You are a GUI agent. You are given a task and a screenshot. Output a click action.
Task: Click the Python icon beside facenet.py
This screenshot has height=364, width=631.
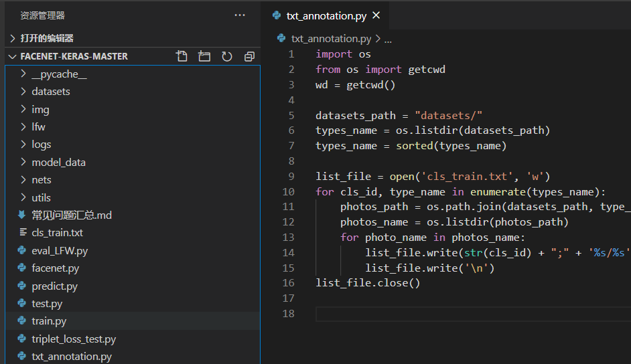[x=22, y=268]
